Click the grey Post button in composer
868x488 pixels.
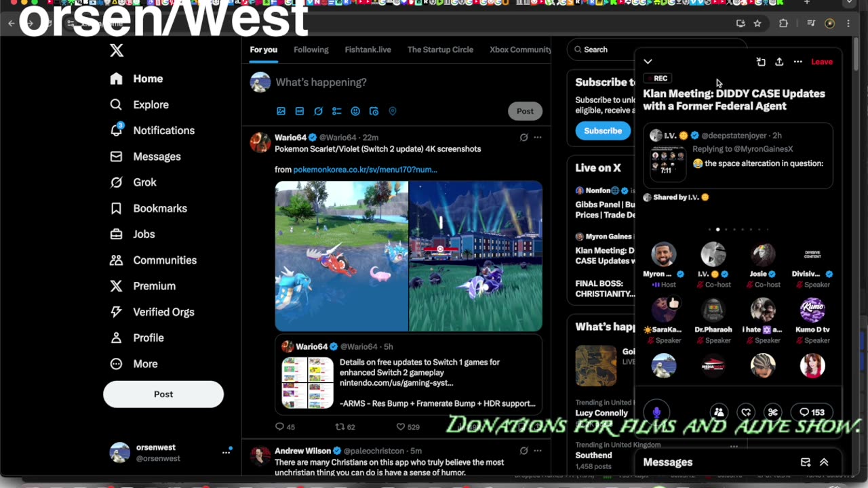click(x=525, y=111)
